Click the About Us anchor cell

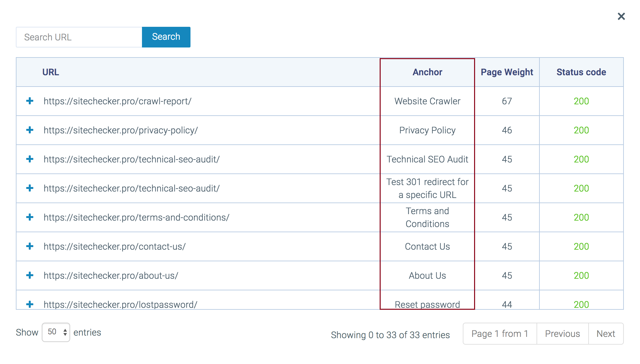427,276
